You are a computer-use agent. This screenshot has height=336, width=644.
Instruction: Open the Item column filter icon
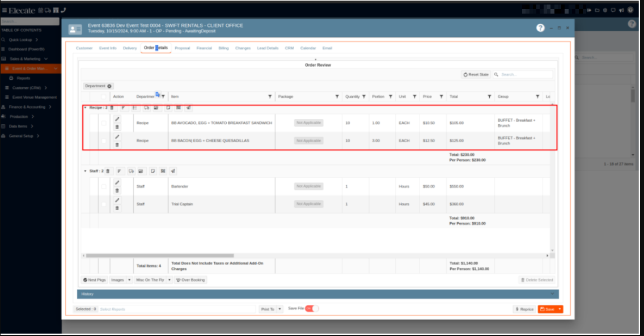270,97
